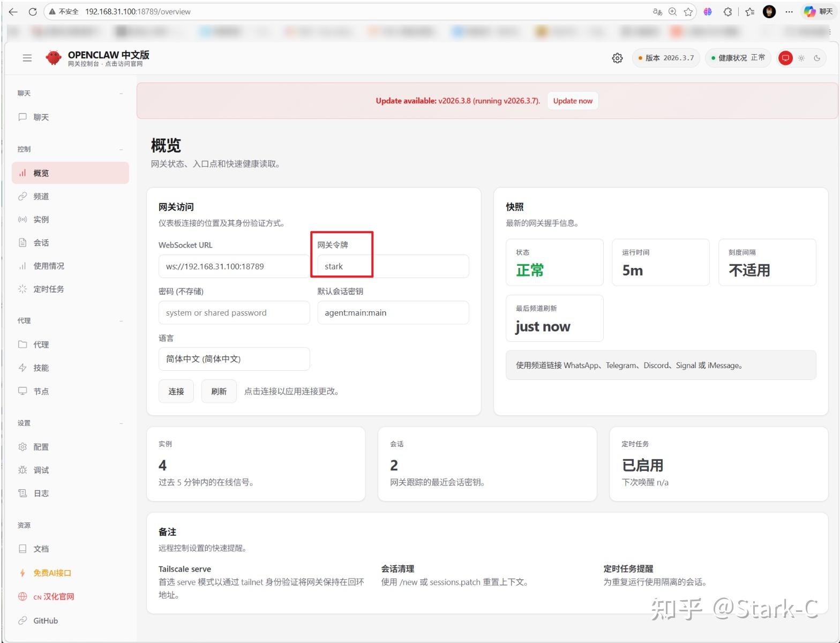Go to 实例 instances page
Viewport: 840px width, 643px height.
[70, 219]
